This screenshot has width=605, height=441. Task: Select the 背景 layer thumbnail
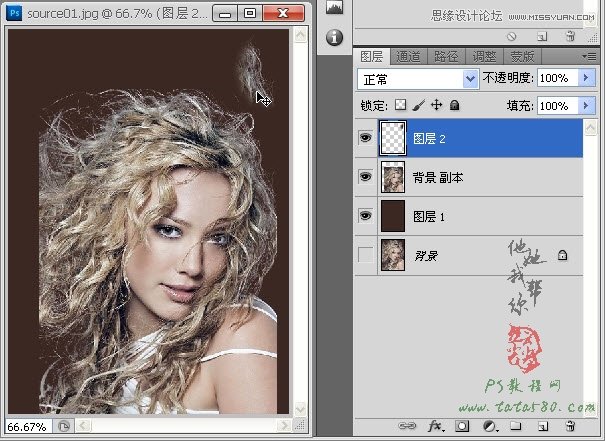pyautogui.click(x=393, y=255)
